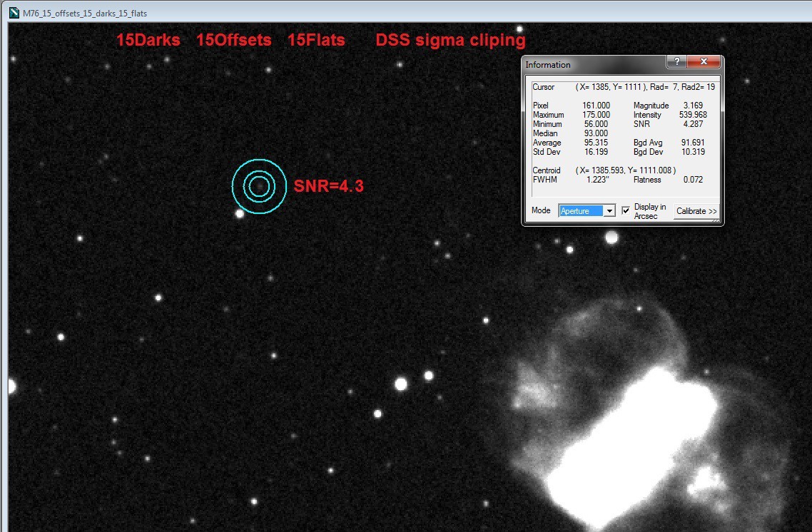Click the DSS sigma cliping annotation
The width and height of the screenshot is (812, 532).
click(x=450, y=40)
